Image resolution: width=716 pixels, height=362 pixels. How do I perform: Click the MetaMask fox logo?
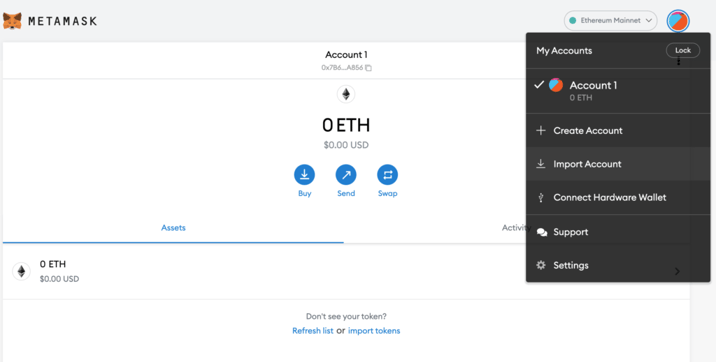click(12, 21)
